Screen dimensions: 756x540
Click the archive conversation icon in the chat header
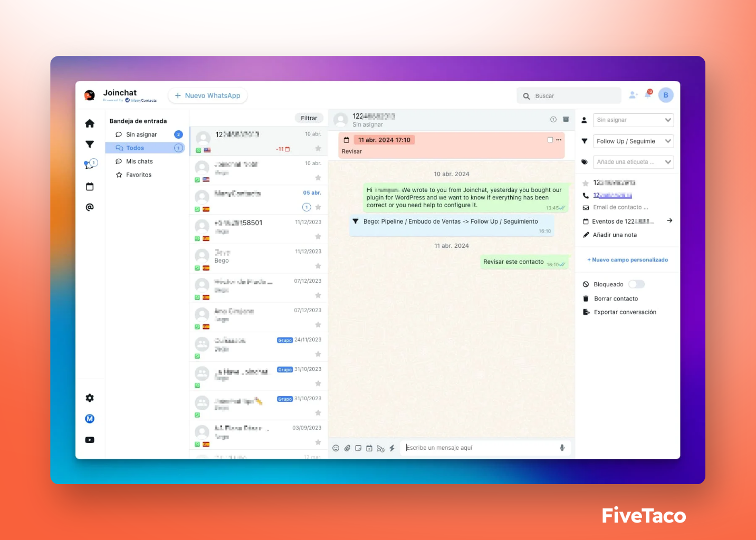pyautogui.click(x=566, y=120)
